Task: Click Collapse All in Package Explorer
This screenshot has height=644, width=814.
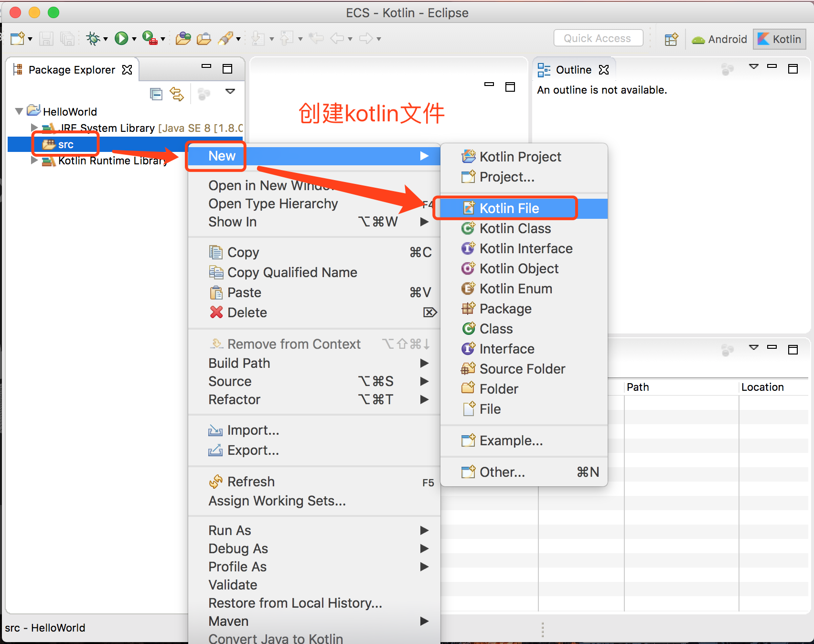Action: [156, 94]
